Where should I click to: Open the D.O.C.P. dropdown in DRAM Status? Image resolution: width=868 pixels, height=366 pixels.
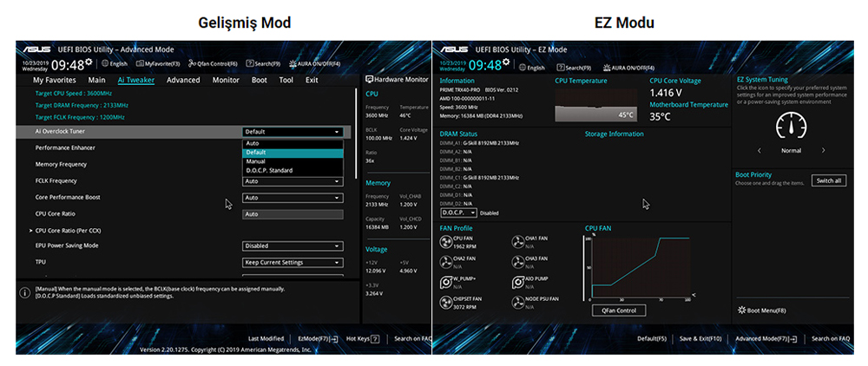[458, 212]
